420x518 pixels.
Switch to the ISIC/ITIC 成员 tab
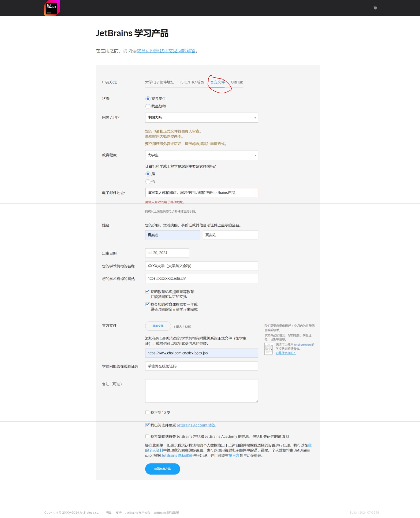point(192,82)
